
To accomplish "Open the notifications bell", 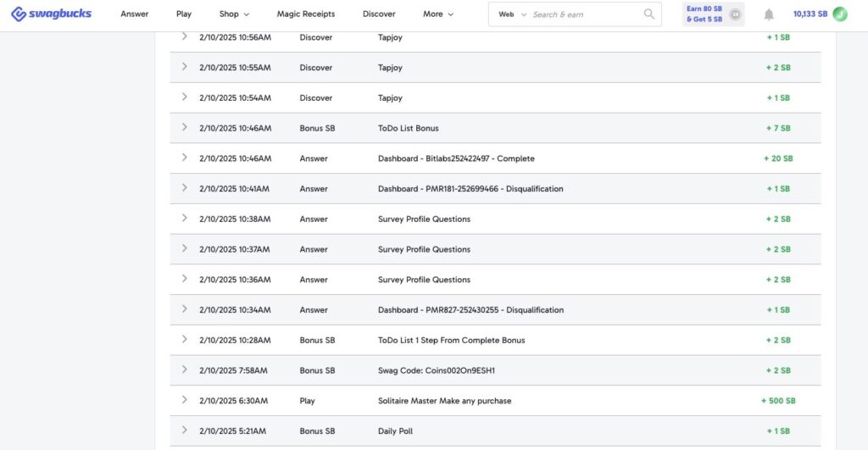I will [769, 14].
